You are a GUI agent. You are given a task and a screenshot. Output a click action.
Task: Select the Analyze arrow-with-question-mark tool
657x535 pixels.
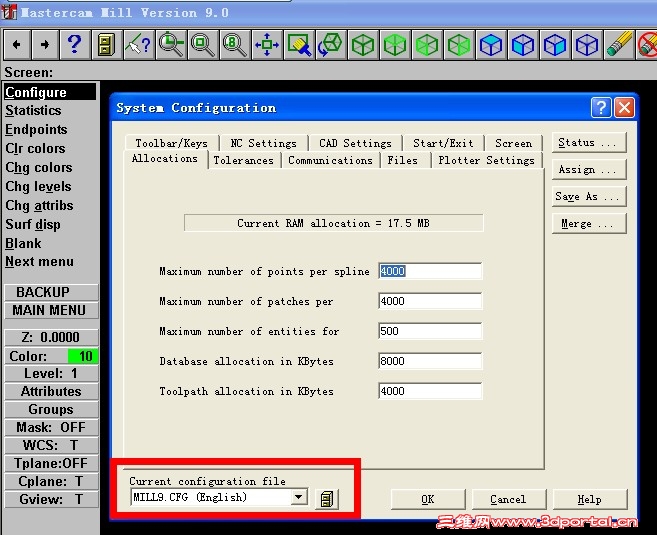point(138,44)
